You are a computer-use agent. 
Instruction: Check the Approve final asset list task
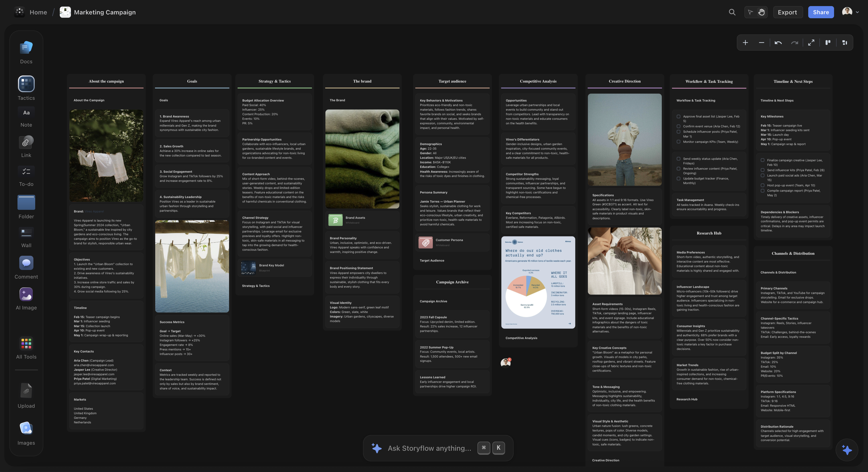pos(679,116)
